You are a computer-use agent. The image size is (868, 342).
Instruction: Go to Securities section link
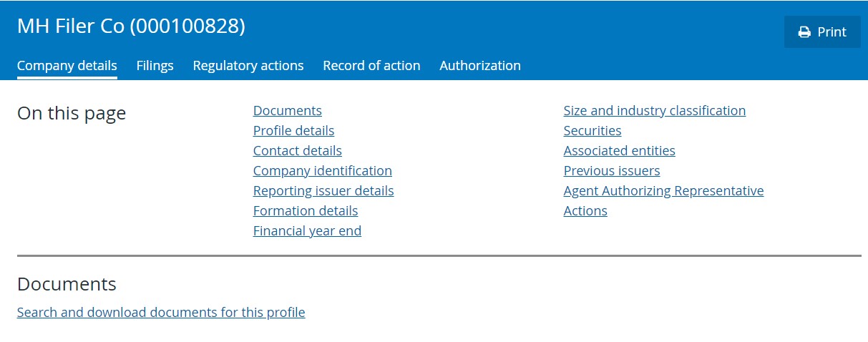point(593,131)
